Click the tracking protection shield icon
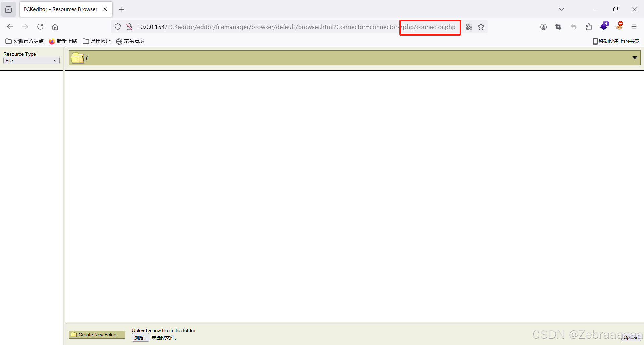Viewport: 644px width, 345px height. pos(118,27)
